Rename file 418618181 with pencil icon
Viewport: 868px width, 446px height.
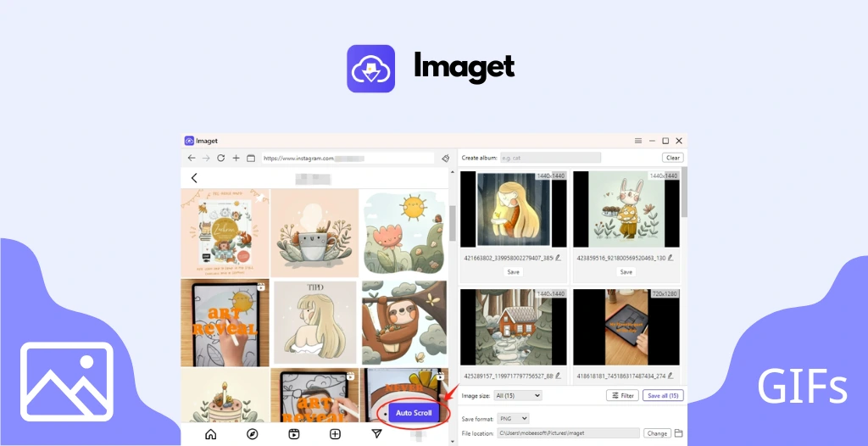pyautogui.click(x=670, y=376)
